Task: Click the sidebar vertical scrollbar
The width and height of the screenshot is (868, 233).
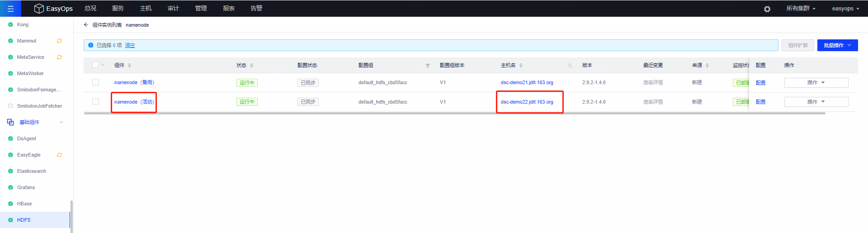Action: point(71,216)
